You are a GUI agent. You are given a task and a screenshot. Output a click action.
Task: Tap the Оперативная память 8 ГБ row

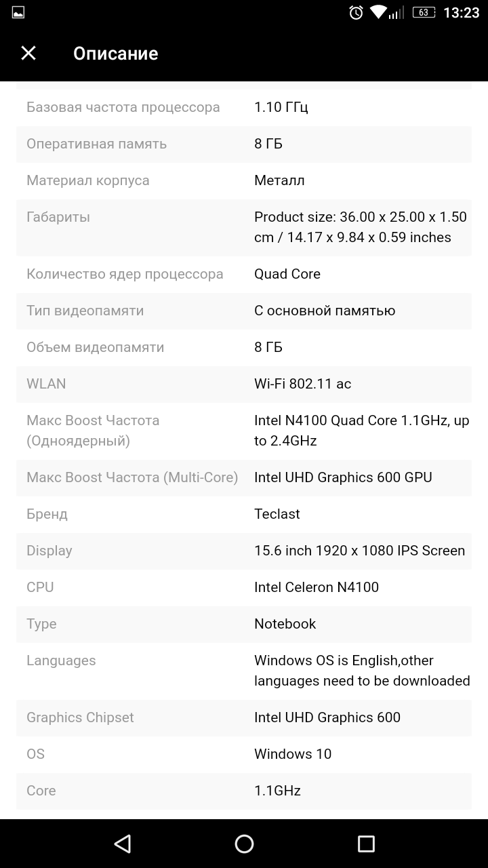tap(244, 144)
